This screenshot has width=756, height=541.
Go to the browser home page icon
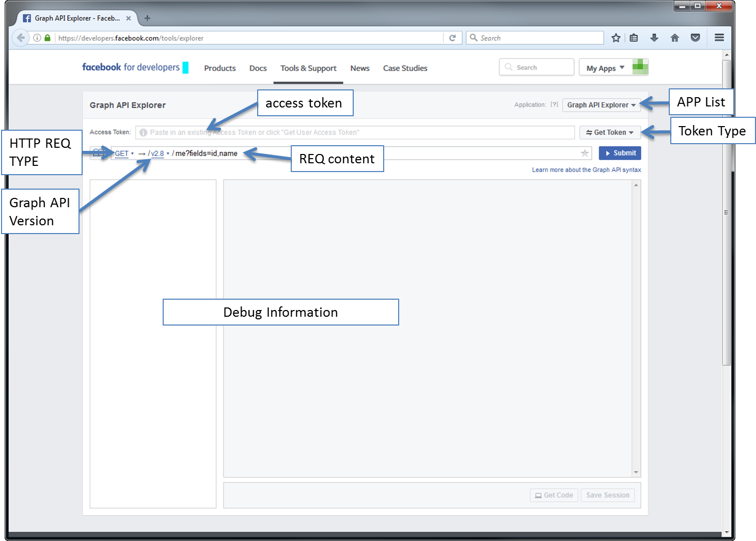point(675,38)
